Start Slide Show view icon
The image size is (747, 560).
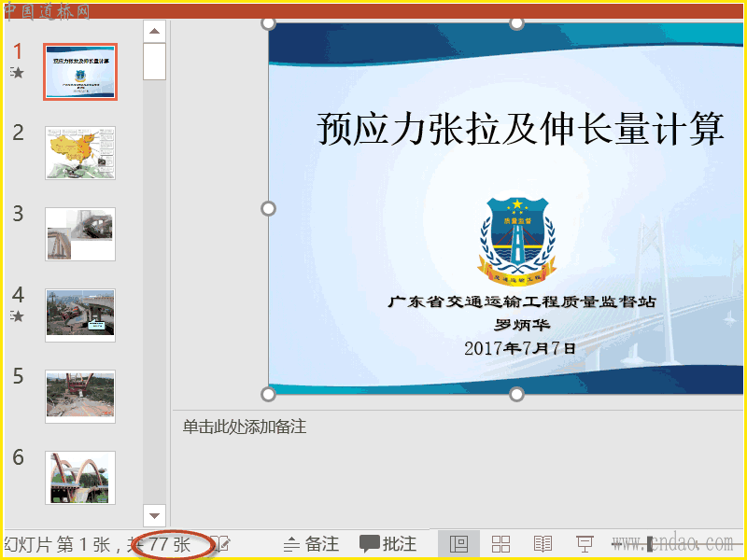pos(585,544)
